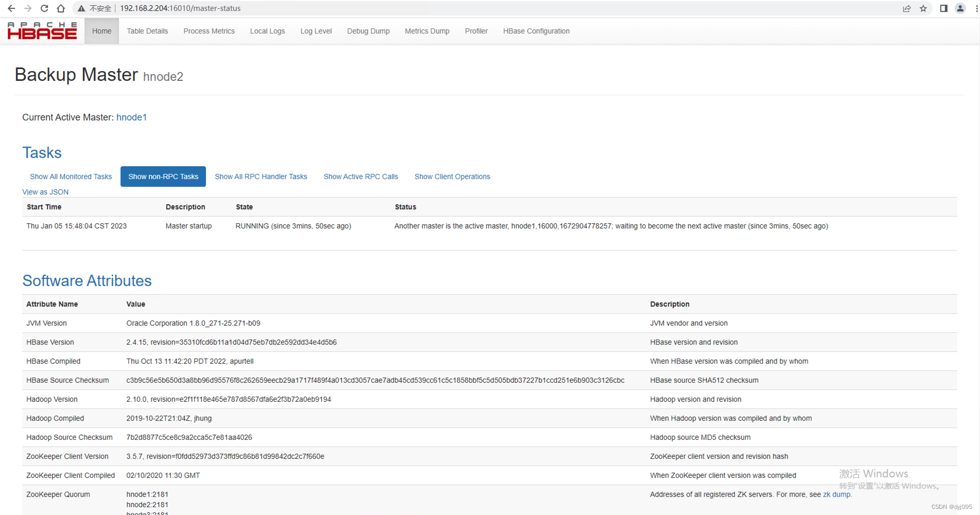
Task: Select the Hadoop Version attribute name
Action: 51,399
